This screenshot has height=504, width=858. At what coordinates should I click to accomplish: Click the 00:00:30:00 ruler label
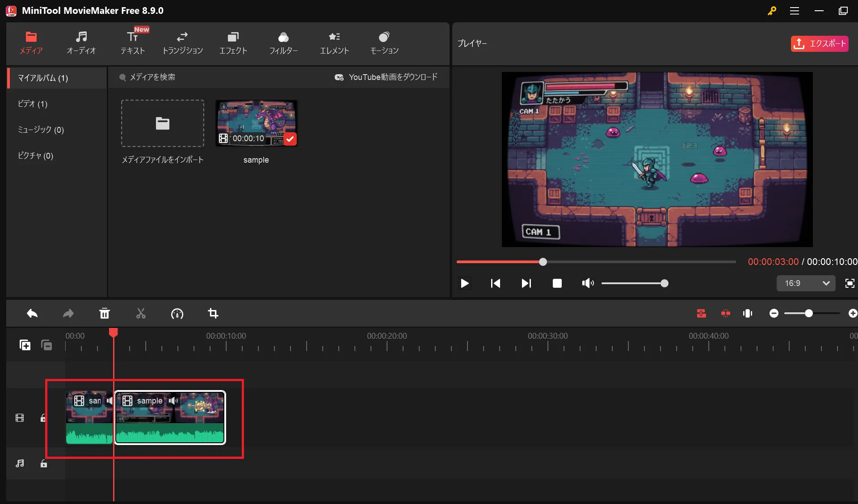point(548,336)
